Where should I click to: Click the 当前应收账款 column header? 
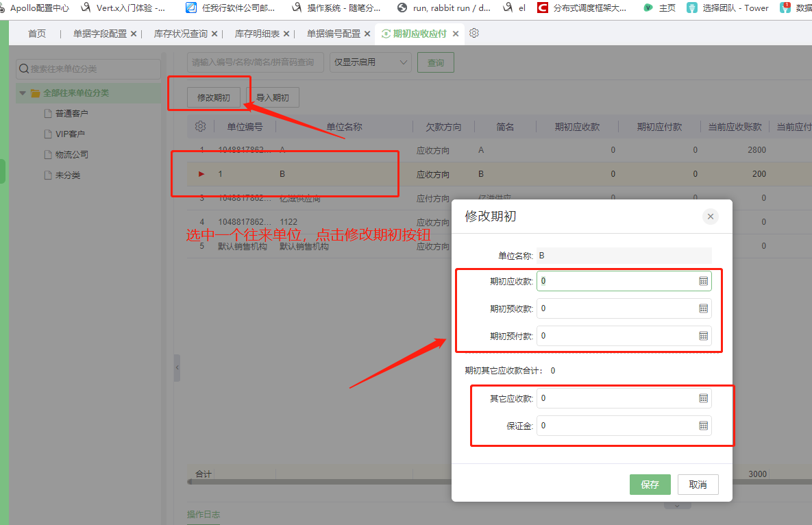[735, 127]
